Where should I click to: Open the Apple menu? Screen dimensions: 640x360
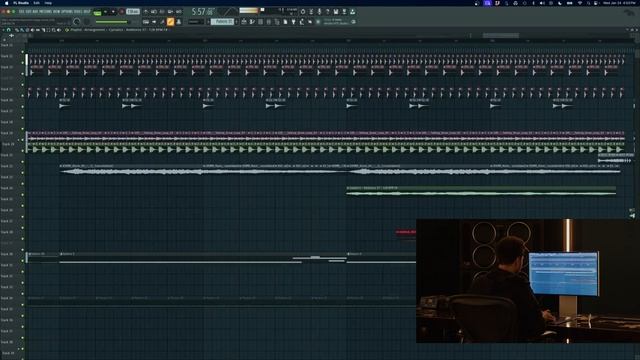pos(7,3)
